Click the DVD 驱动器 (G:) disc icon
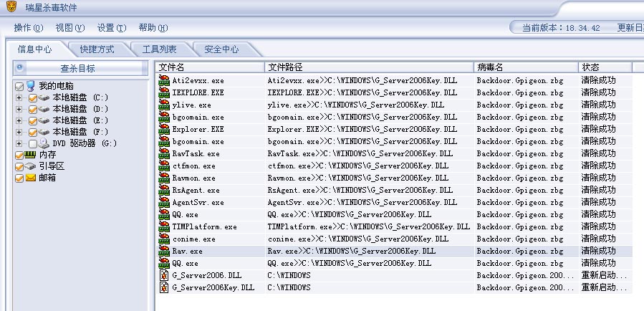This screenshot has height=311, width=644. (44, 143)
